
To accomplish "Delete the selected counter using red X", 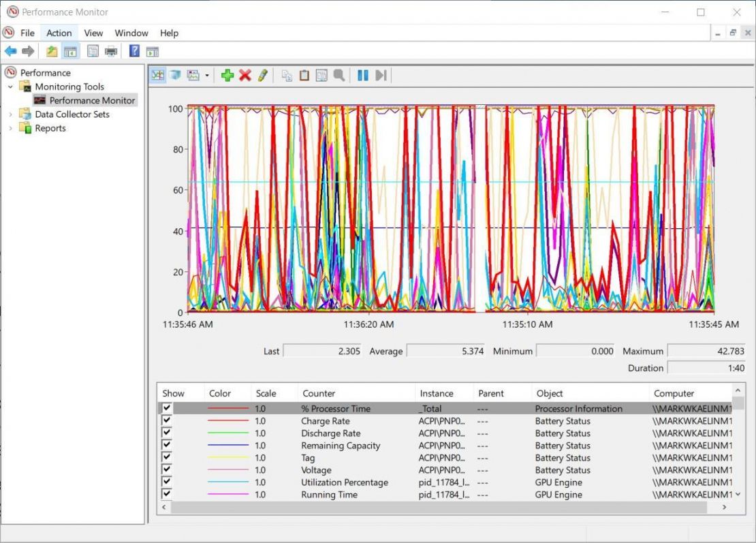I will (x=245, y=75).
